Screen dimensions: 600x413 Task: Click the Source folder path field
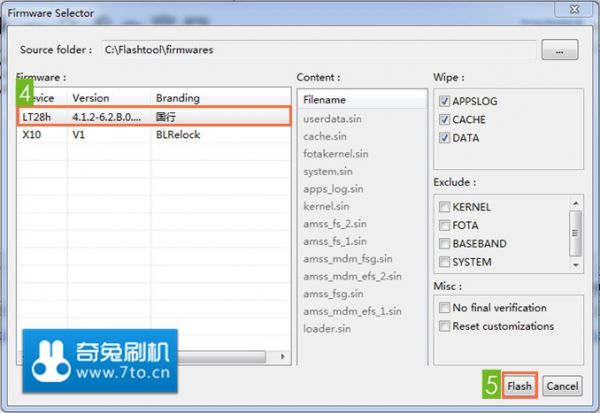coord(319,50)
